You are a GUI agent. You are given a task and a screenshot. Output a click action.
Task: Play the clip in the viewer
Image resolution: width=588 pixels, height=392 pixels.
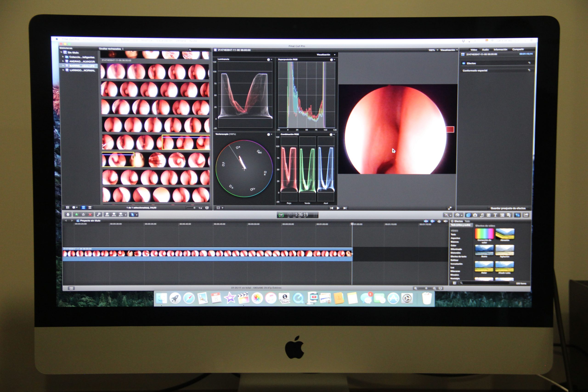338,208
